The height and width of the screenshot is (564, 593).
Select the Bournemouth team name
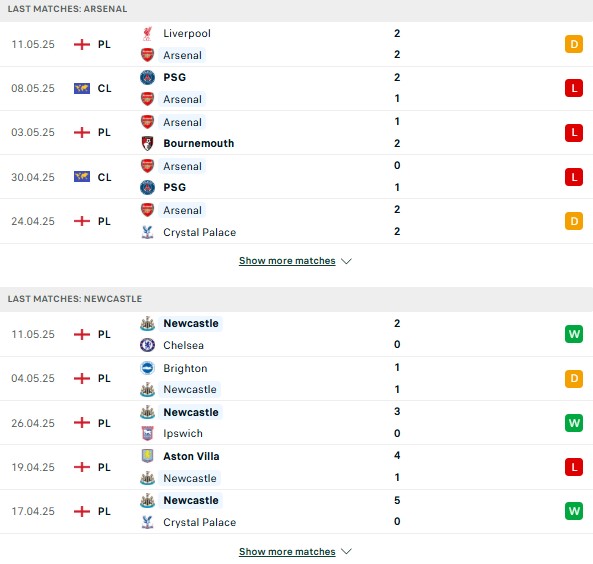[199, 143]
